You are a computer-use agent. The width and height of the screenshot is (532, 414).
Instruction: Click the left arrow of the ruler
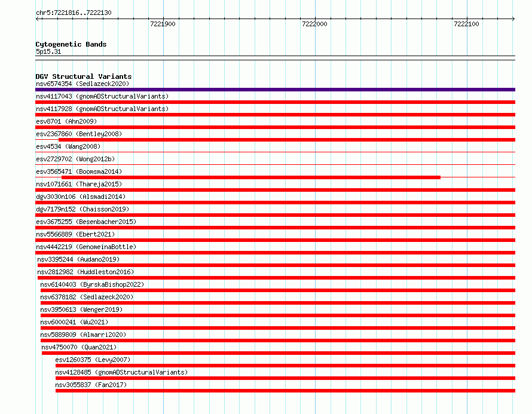[38, 19]
